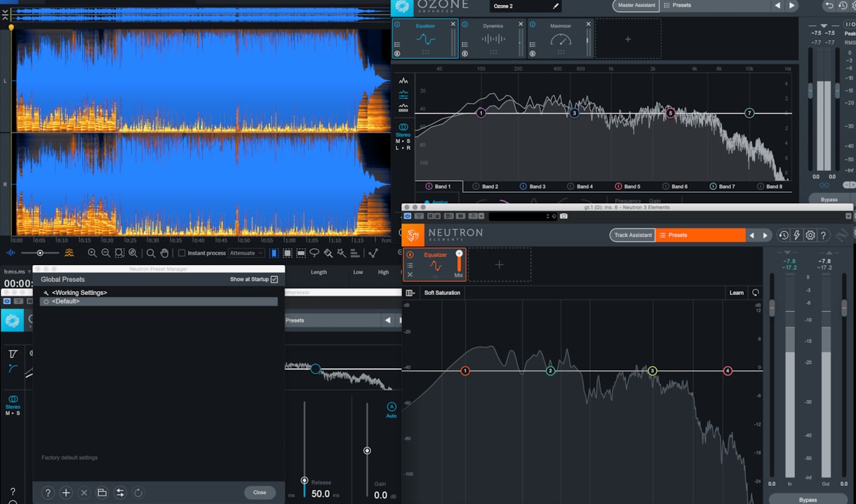Image resolution: width=856 pixels, height=504 pixels.
Task: Click the orange spectrogram view icon
Action: (x=69, y=253)
